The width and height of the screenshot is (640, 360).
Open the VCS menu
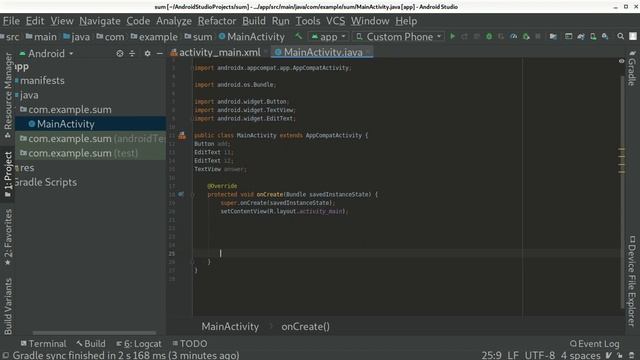[x=335, y=21]
